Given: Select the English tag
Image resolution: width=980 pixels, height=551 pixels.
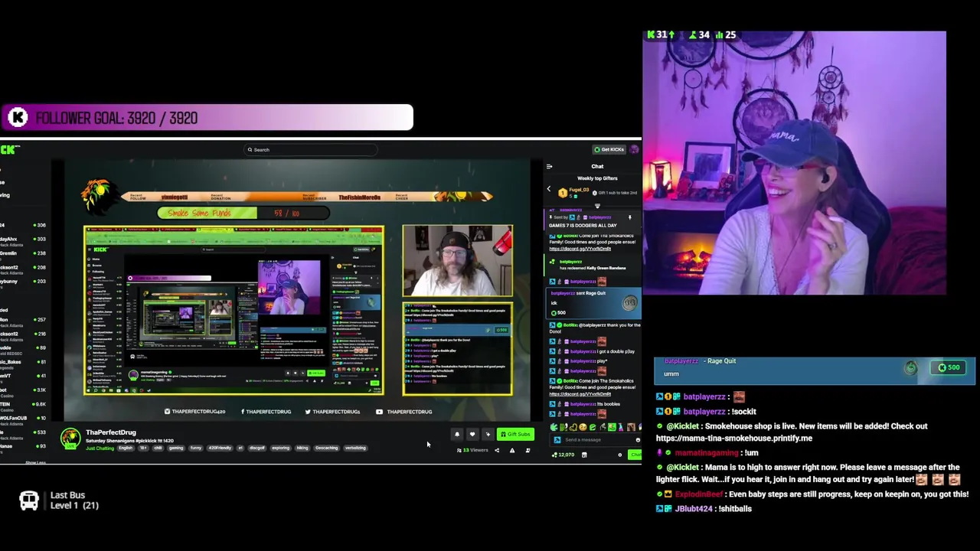Looking at the screenshot, I should tap(126, 448).
